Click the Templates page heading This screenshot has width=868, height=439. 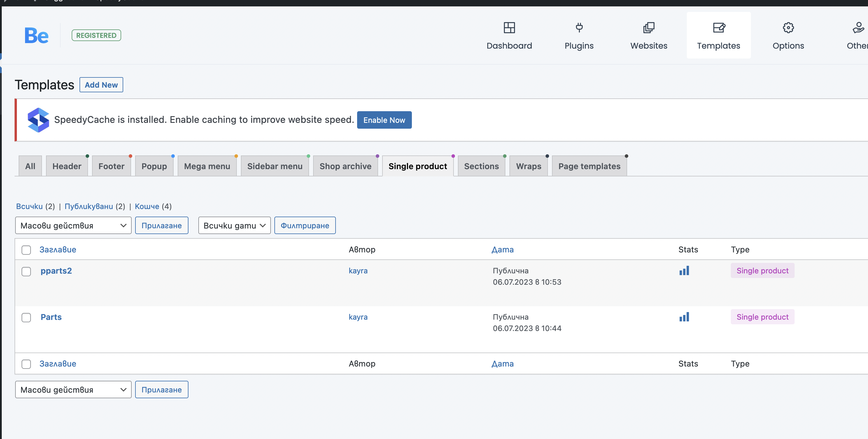(x=44, y=84)
